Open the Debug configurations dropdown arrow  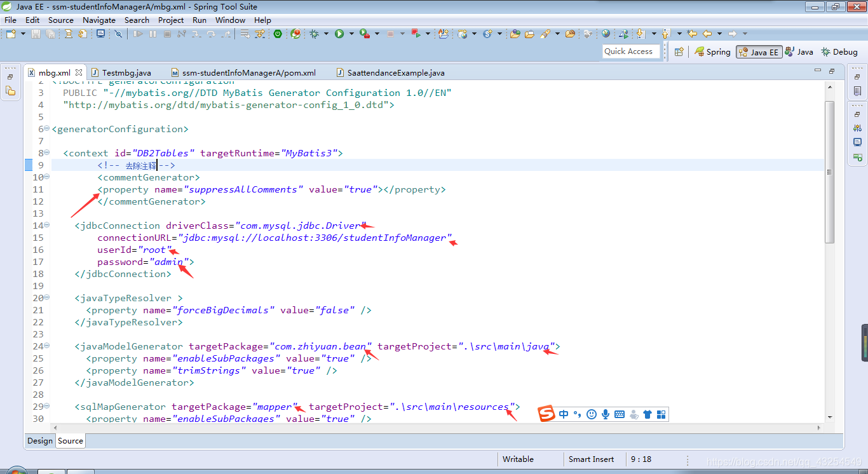(326, 34)
